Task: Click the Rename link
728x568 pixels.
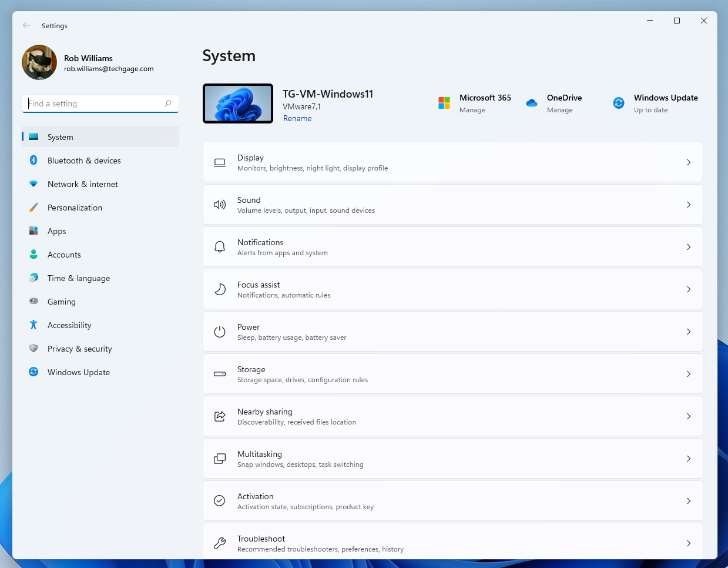Action: [x=297, y=118]
